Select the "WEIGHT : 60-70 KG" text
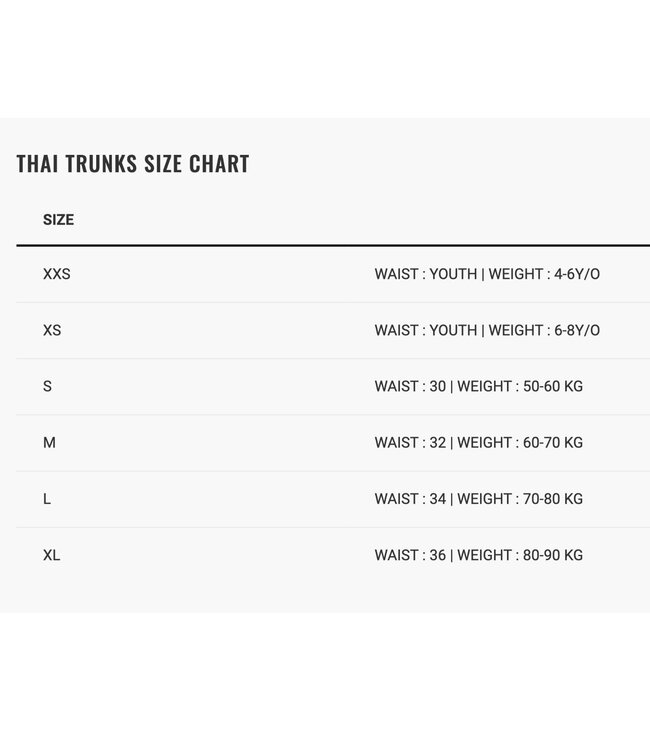 point(520,442)
